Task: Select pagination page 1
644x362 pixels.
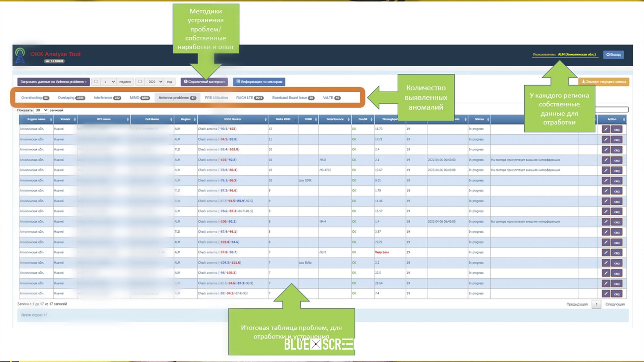Action: [596, 304]
